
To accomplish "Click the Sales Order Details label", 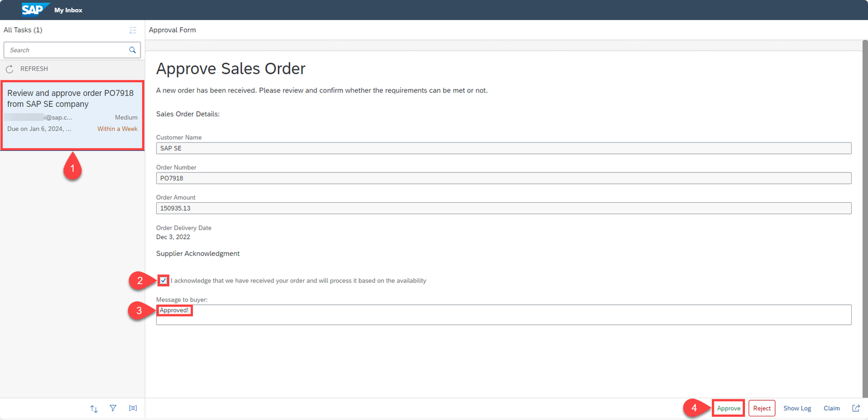I will coord(188,113).
